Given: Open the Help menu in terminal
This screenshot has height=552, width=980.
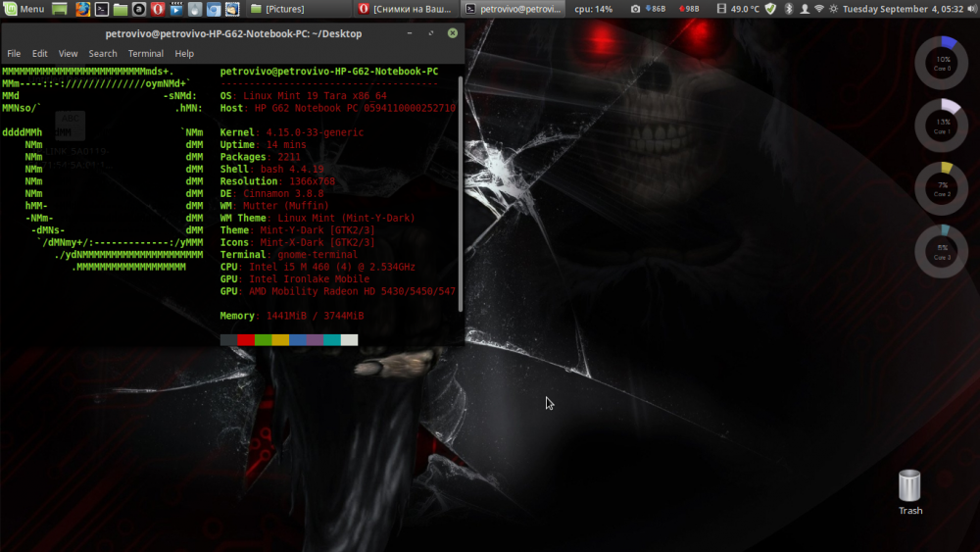Looking at the screenshot, I should pos(184,54).
